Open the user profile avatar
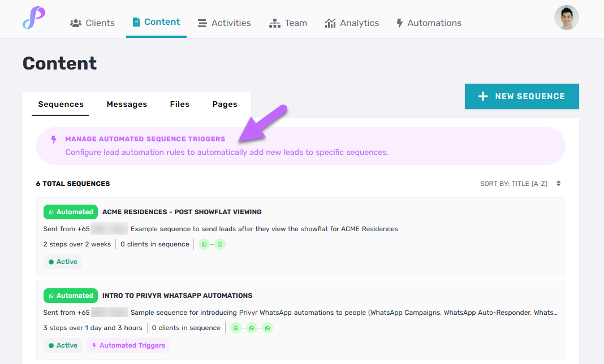 tap(566, 18)
